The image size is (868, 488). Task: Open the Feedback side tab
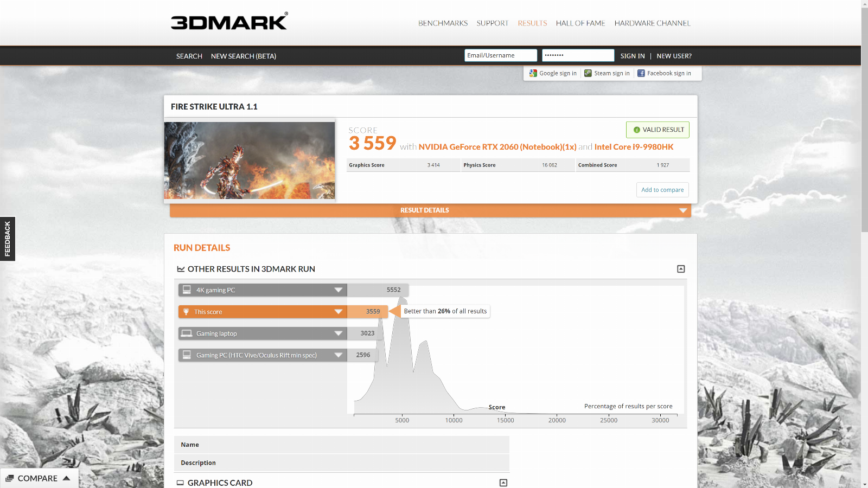point(8,239)
